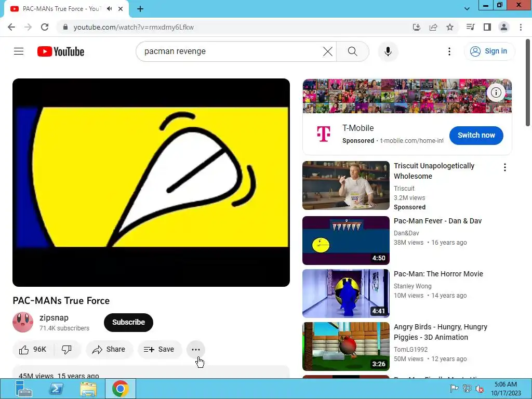532x399 pixels.
Task: Open Pac-Man Fever - Dan & Dav thumbnail
Action: (x=345, y=241)
